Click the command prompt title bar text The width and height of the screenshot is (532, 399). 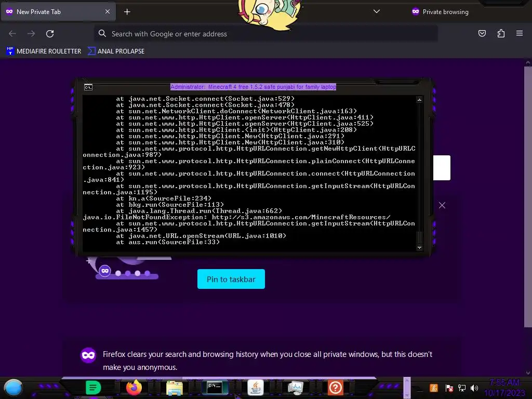click(253, 87)
